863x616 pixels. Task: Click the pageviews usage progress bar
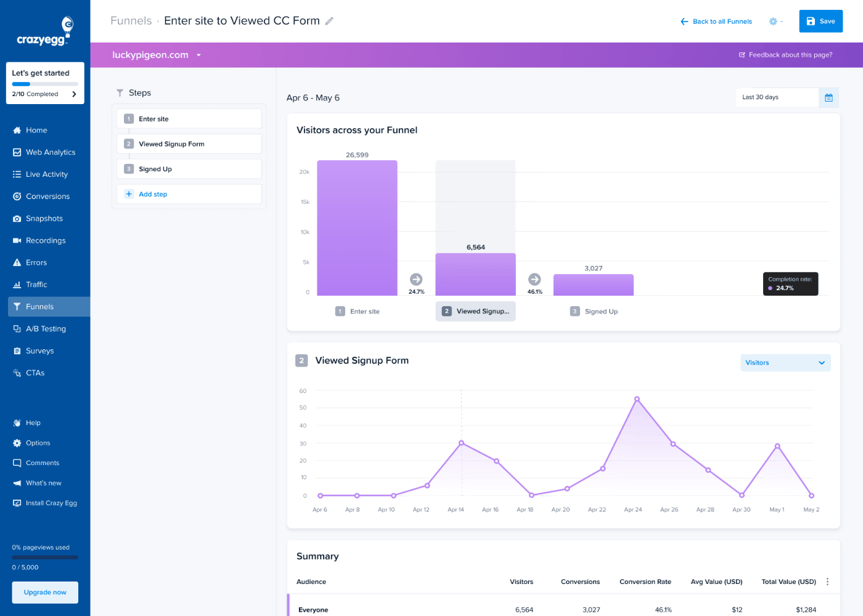tap(44, 557)
